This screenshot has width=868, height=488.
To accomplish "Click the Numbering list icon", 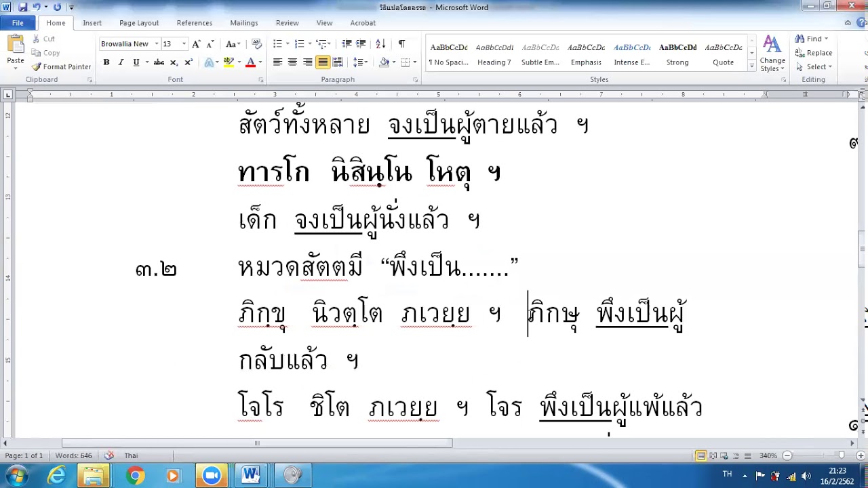I will (x=299, y=44).
